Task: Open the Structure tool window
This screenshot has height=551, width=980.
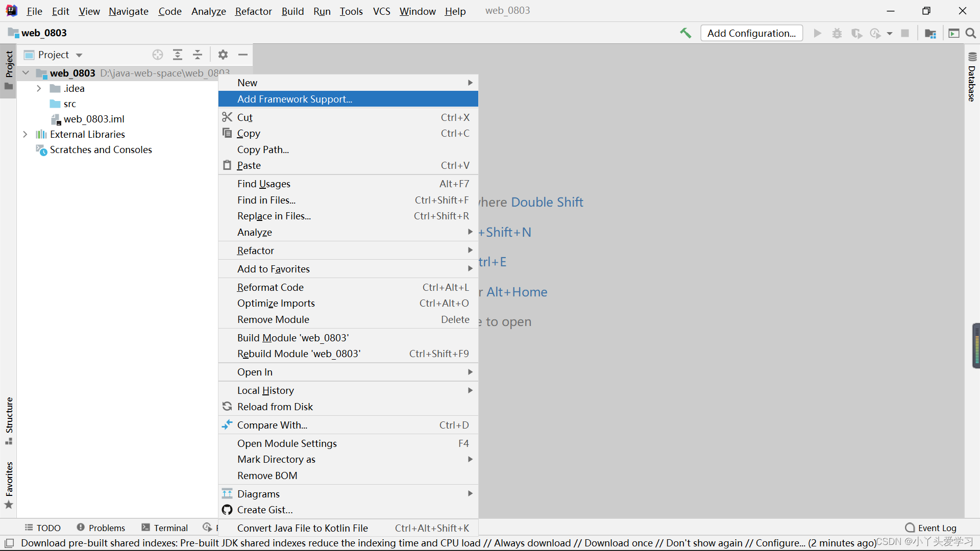Action: (9, 420)
